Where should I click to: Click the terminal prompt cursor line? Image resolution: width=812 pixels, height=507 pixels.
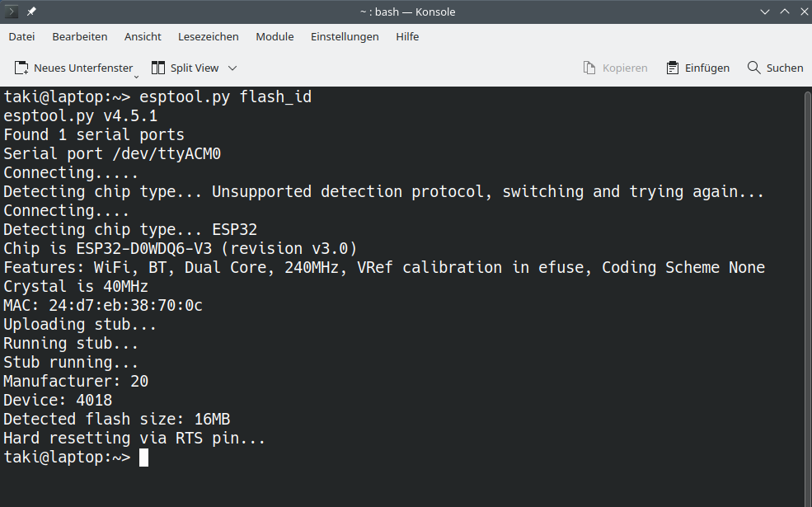(76, 458)
